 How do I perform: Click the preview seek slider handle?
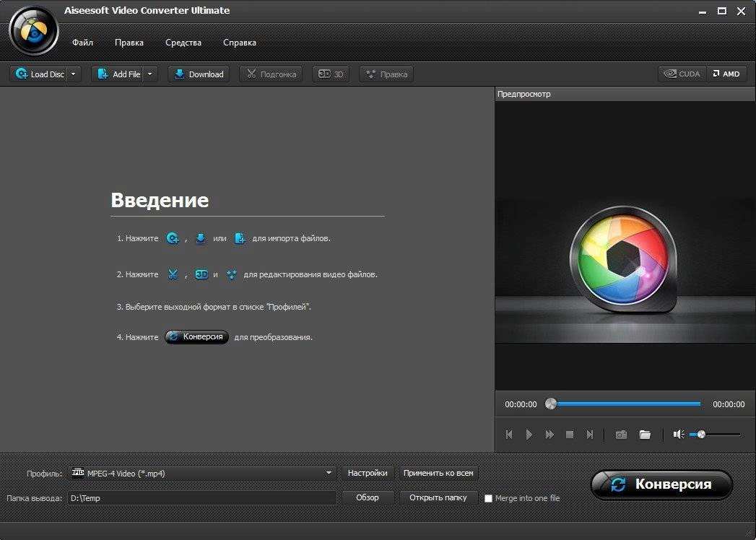551,404
